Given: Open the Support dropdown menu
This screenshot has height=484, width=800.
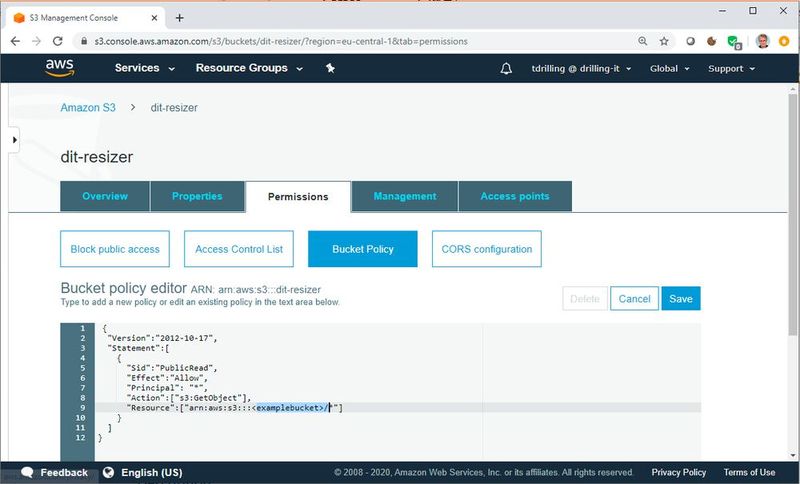Looking at the screenshot, I should tap(731, 68).
